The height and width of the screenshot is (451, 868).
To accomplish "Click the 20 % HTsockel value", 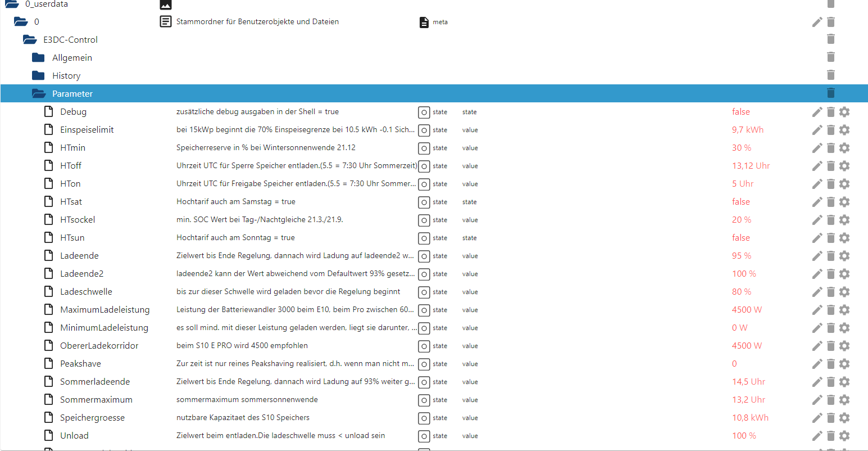I will click(x=741, y=220).
